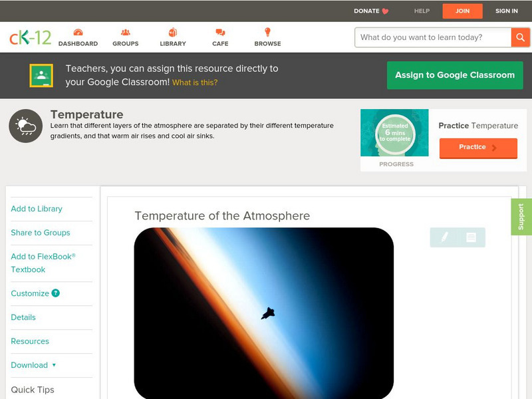Click the Google Classroom icon

(41, 75)
